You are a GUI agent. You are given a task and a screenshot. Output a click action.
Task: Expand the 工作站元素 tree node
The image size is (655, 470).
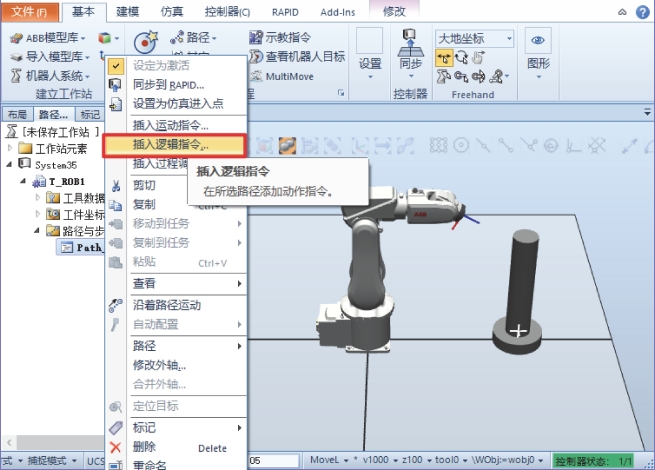point(10,147)
